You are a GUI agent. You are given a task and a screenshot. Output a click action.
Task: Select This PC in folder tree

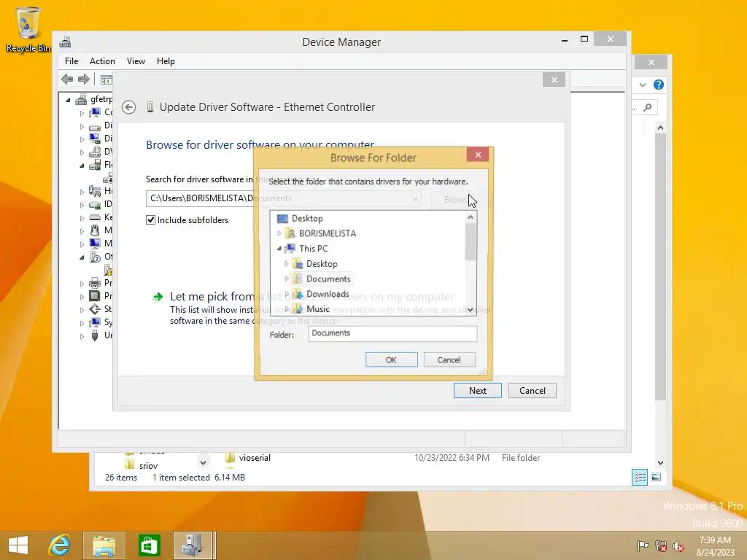[x=313, y=249]
